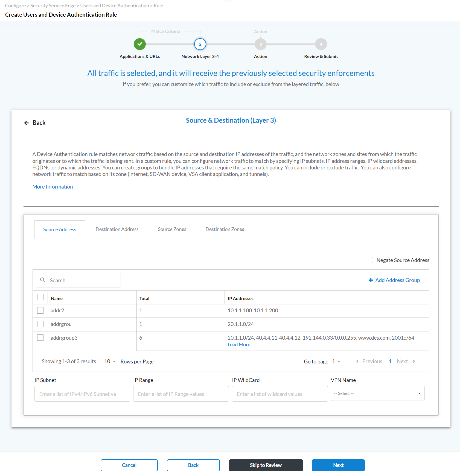Check the addr2 row checkbox
The height and width of the screenshot is (476, 460).
[40, 310]
